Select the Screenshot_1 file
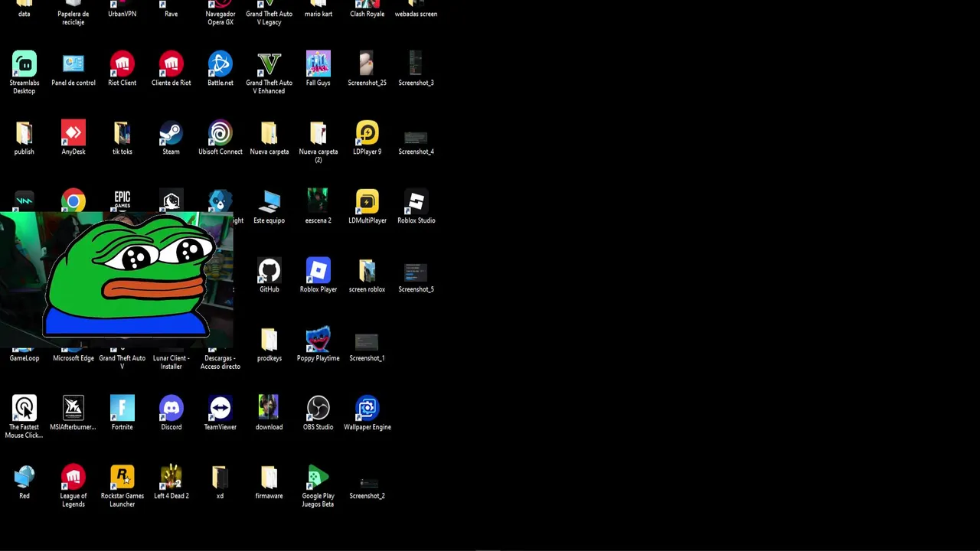This screenshot has width=980, height=551. tap(367, 341)
